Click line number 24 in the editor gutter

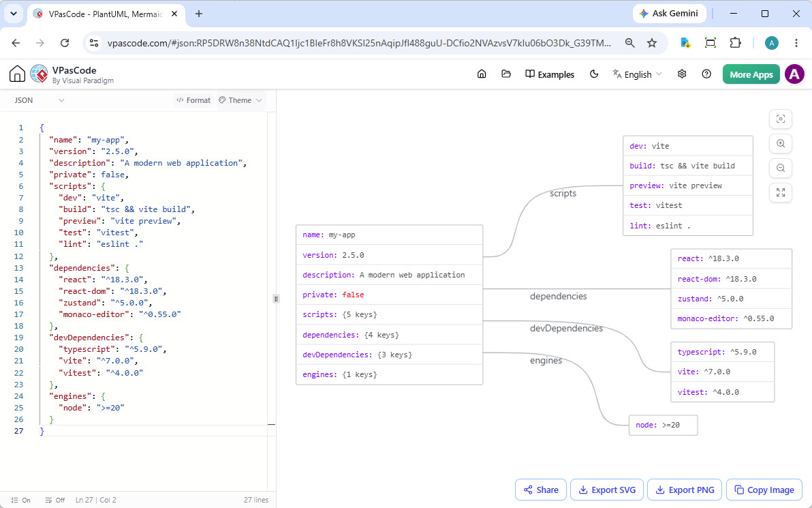pyautogui.click(x=18, y=396)
